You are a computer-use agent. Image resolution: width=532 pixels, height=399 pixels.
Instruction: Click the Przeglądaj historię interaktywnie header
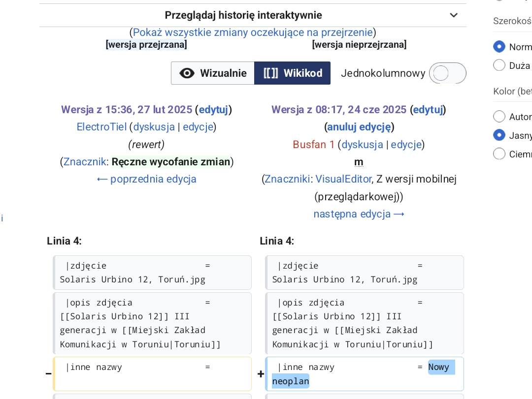(x=243, y=15)
